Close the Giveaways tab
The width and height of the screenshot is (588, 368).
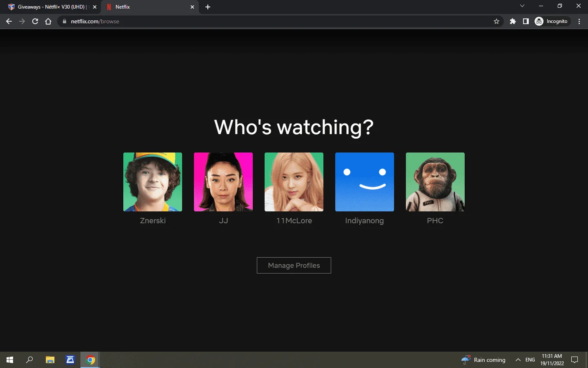pos(95,7)
